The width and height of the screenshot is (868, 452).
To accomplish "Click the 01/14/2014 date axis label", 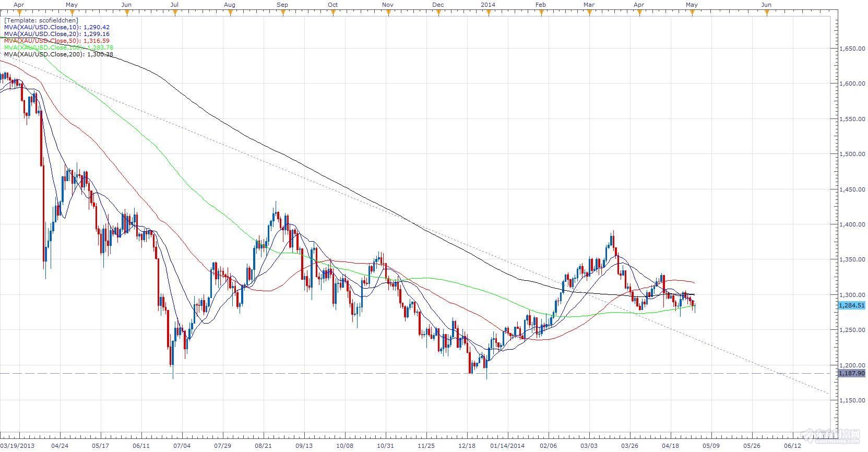I will point(508,446).
